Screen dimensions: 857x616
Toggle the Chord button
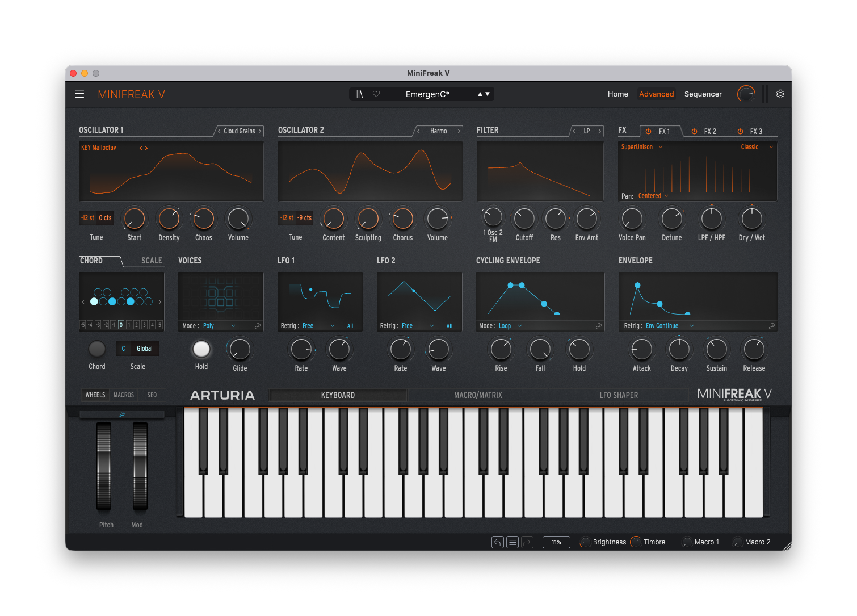(x=97, y=349)
